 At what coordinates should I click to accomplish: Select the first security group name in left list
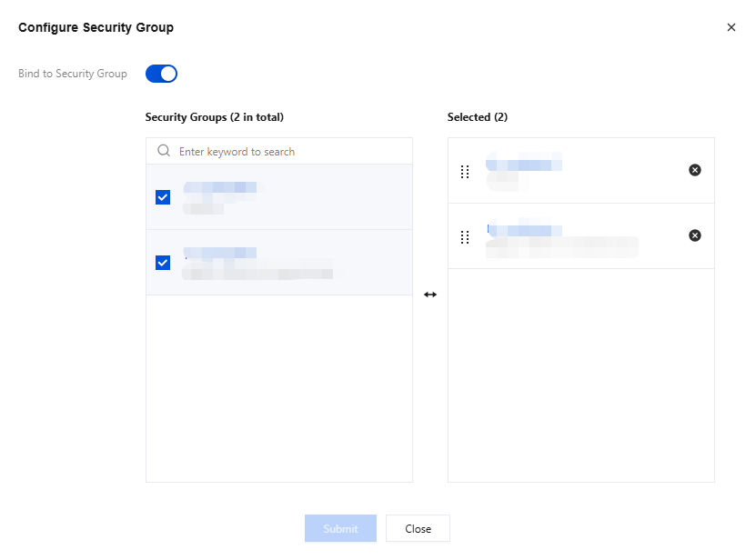pyautogui.click(x=219, y=188)
